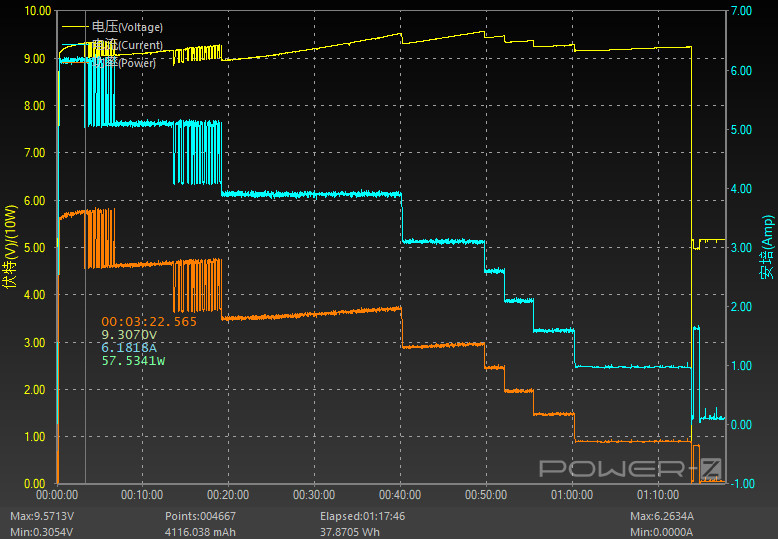This screenshot has height=539, width=778.
Task: Click the 6.1818A cursor current readout
Action: (x=129, y=348)
